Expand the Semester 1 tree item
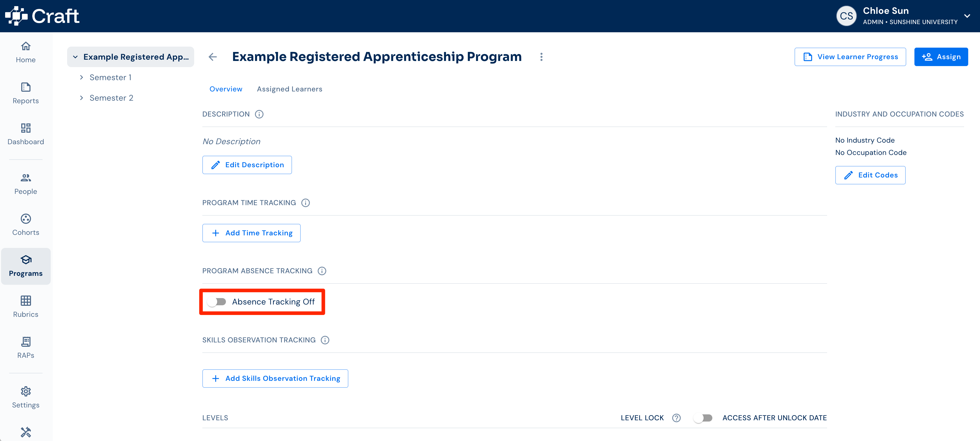This screenshot has width=980, height=441. (x=81, y=77)
